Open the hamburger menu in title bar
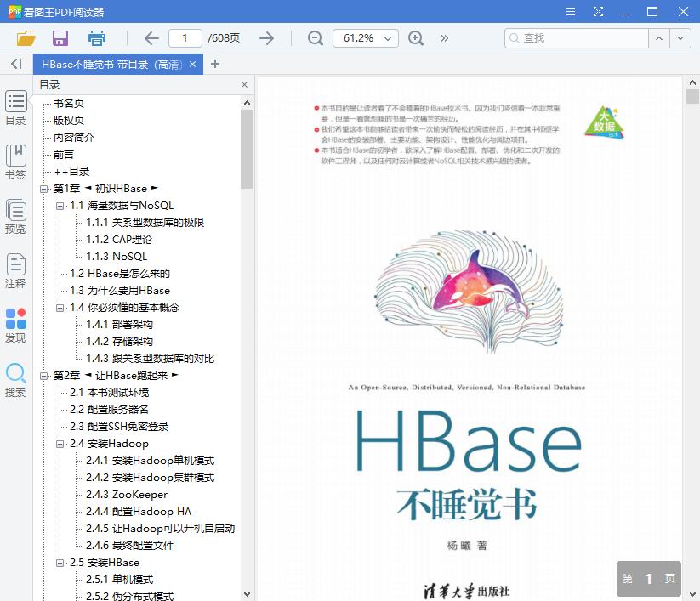Viewport: 700px width, 601px height. point(571,12)
